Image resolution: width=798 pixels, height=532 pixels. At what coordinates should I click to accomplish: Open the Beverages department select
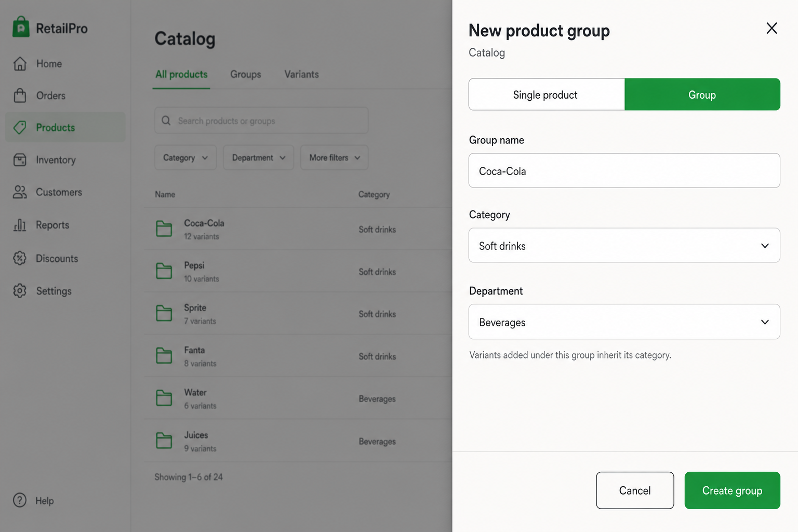pos(624,322)
